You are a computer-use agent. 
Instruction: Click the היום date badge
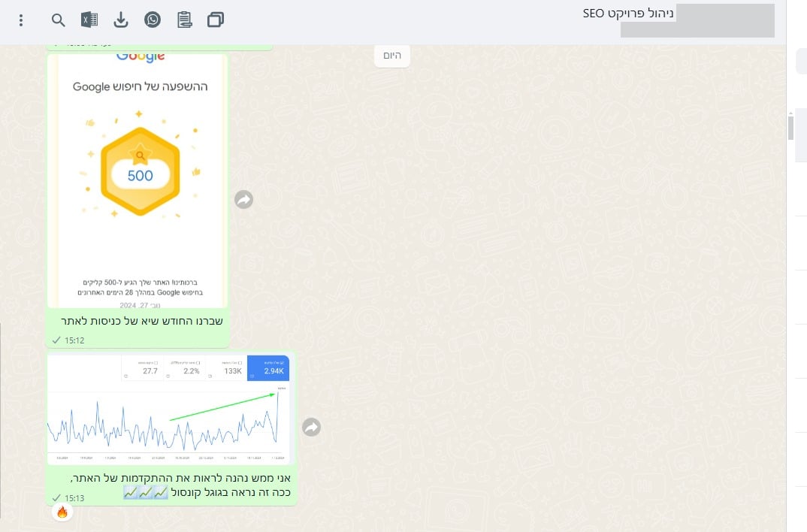392,56
